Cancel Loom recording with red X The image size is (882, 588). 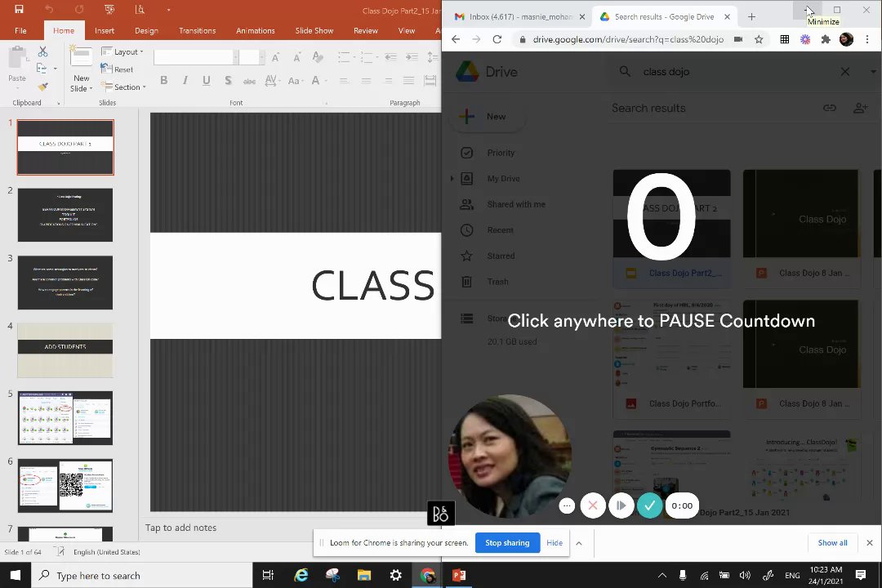[593, 506]
